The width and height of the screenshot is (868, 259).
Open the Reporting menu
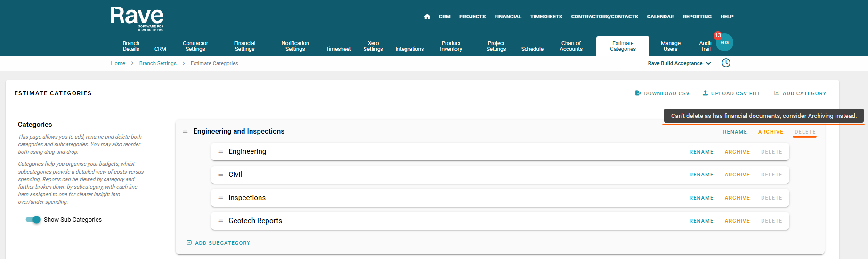(x=697, y=17)
